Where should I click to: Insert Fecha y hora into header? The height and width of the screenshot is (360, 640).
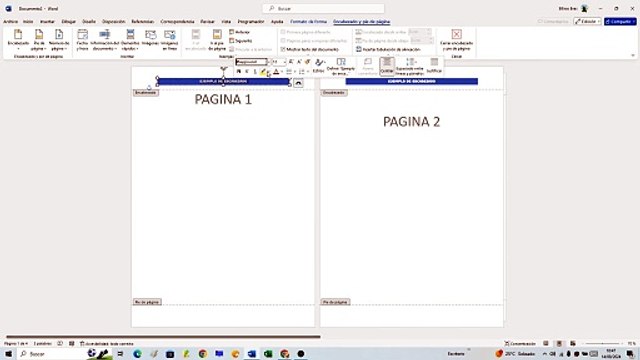82,40
